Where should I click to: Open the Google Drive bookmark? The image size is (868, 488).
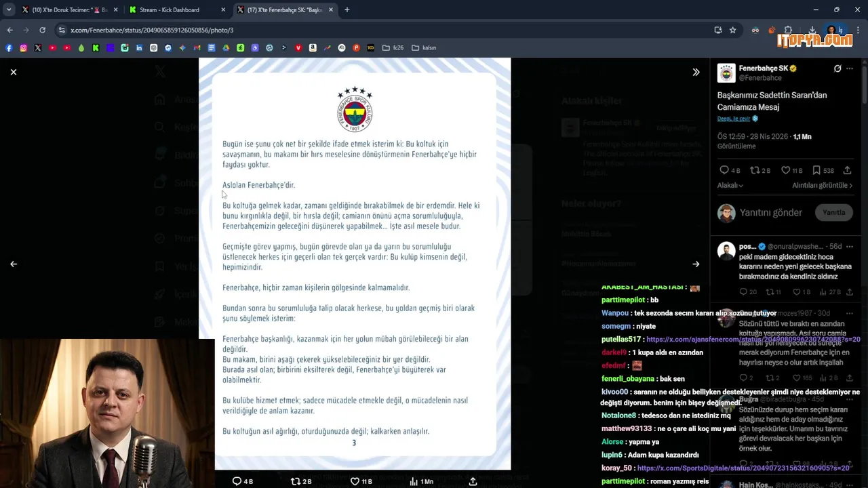click(226, 47)
